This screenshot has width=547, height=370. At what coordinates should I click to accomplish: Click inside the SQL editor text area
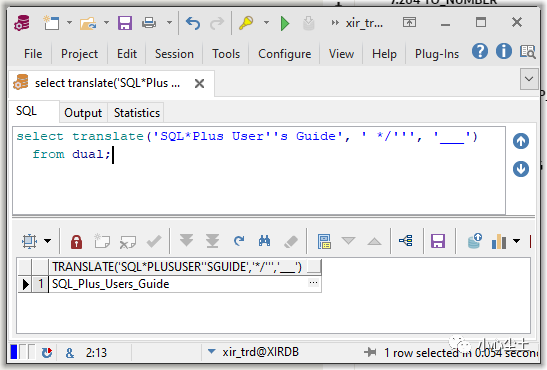coord(259,171)
